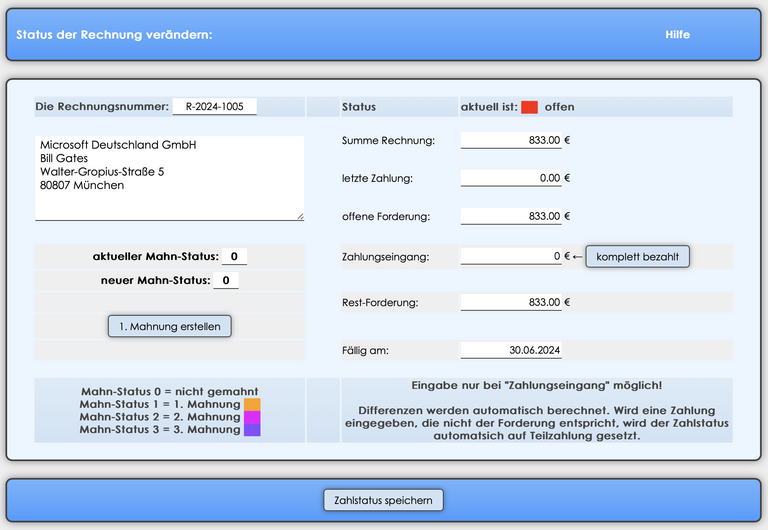Click the red offen status indicator
Screen dimensions: 768x530
(x=530, y=107)
